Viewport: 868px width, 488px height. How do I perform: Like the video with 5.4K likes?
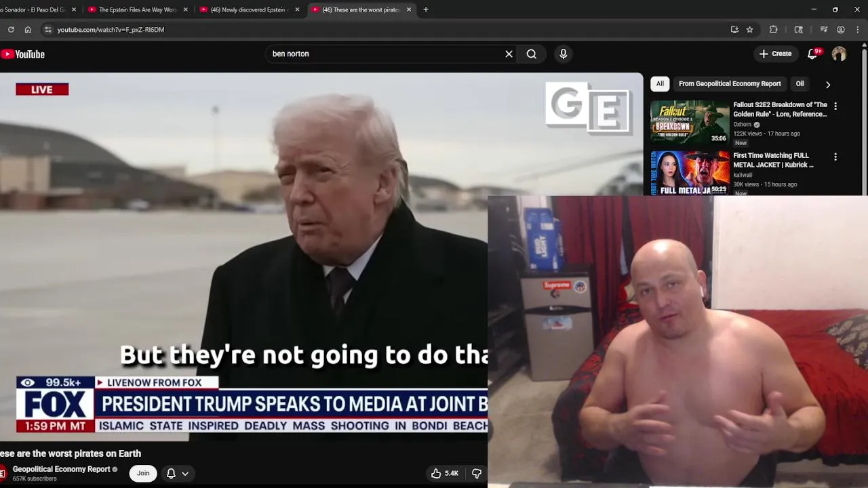click(445, 473)
